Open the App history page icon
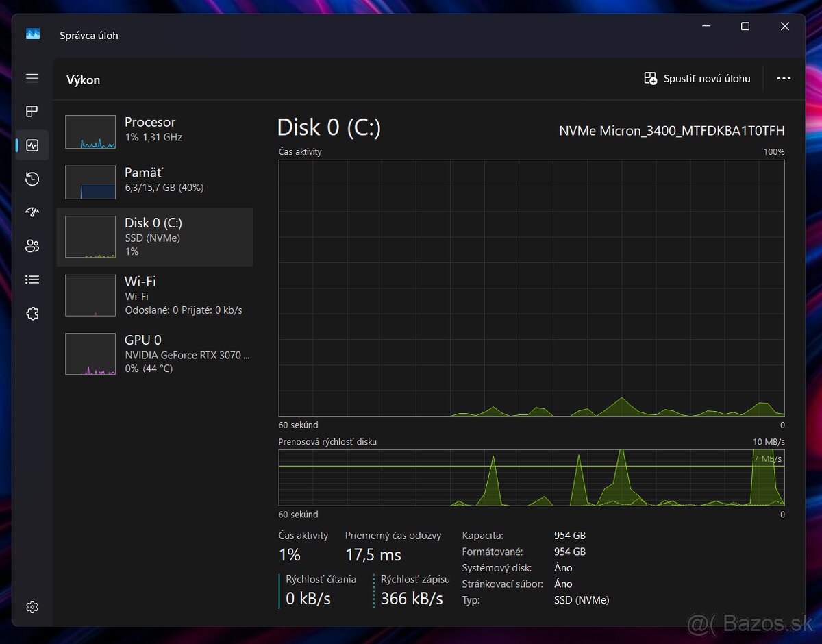 32,179
